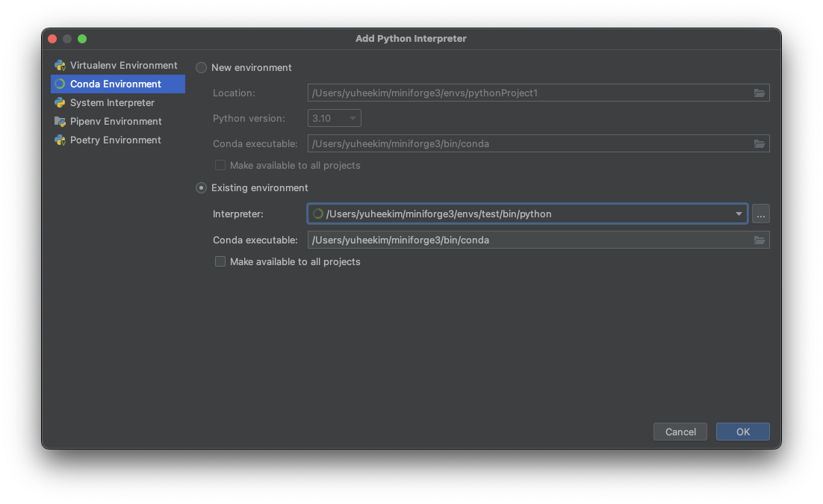Toggle upper Make available to all projects checkbox

(220, 165)
